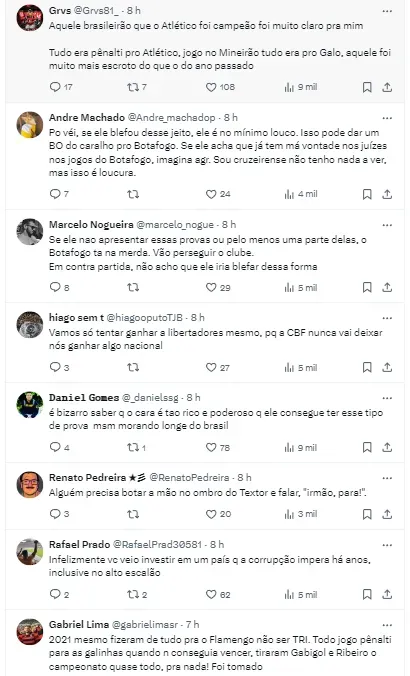The height and width of the screenshot is (676, 410).
Task: Open the @marcelo_nogue handle link
Action: coord(175,225)
